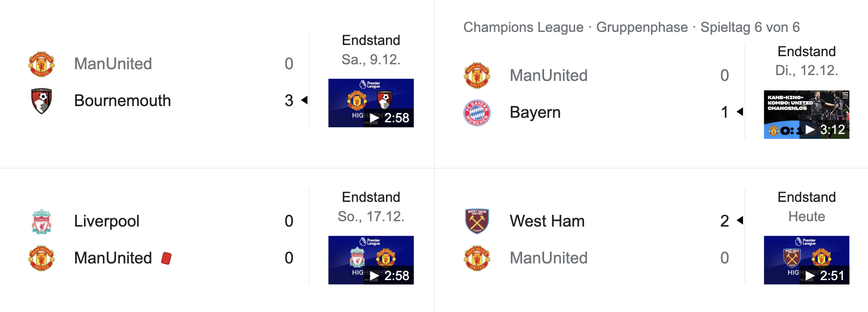The width and height of the screenshot is (868, 312).
Task: Click the Bayern München club crest
Action: click(477, 112)
